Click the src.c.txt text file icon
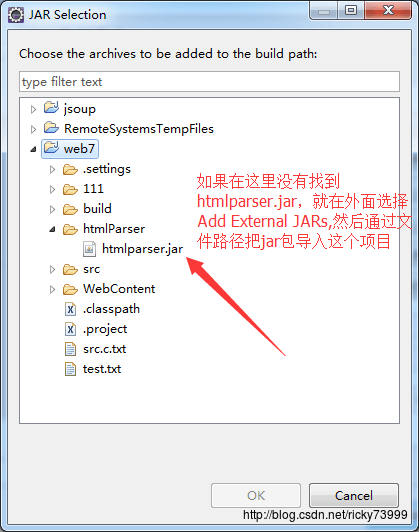 (x=70, y=349)
